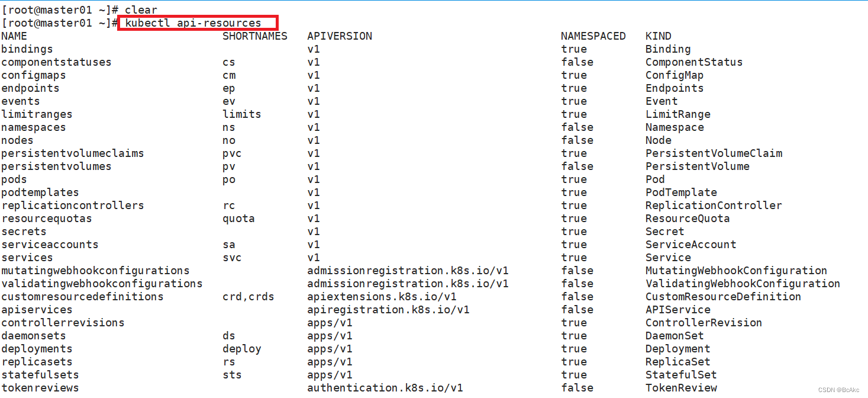
Task: Click the 'persistentvolumeclaims' resource name
Action: pos(73,153)
